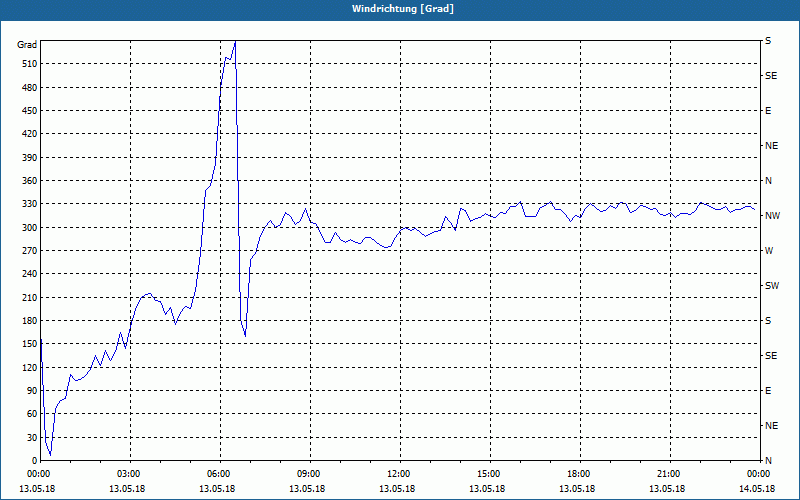Click the SW compass label on right axis
The height and width of the screenshot is (500, 800).
772,286
